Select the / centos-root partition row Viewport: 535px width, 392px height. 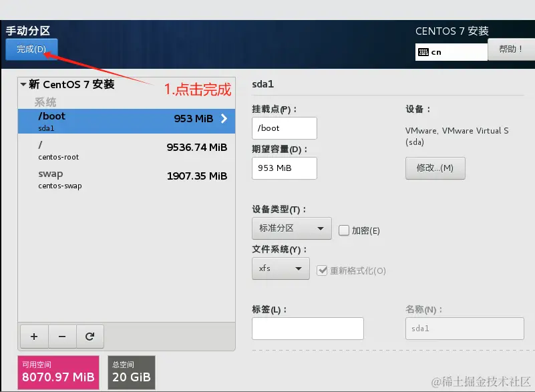[x=126, y=150]
